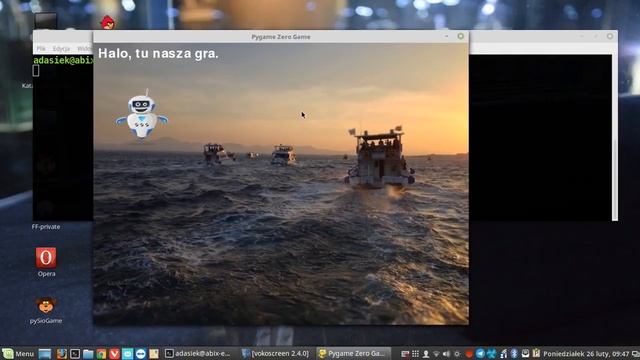Switch to the vokoscreen 2.4.0 taskbar entry

coord(275,353)
